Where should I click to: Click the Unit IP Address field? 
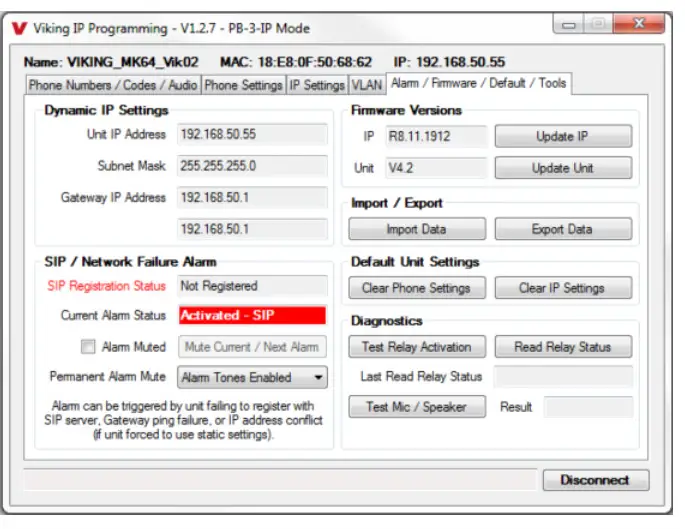click(x=252, y=134)
